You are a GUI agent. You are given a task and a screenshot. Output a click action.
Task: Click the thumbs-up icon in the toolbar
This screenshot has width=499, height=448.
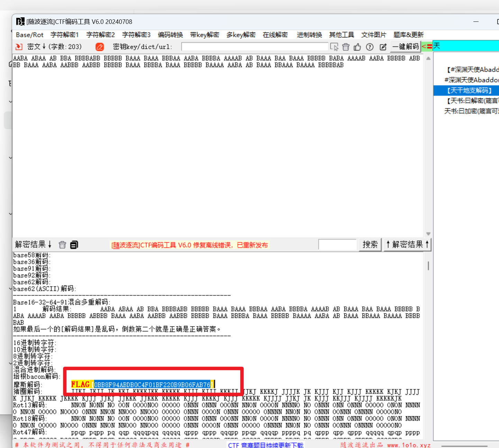pyautogui.click(x=357, y=47)
